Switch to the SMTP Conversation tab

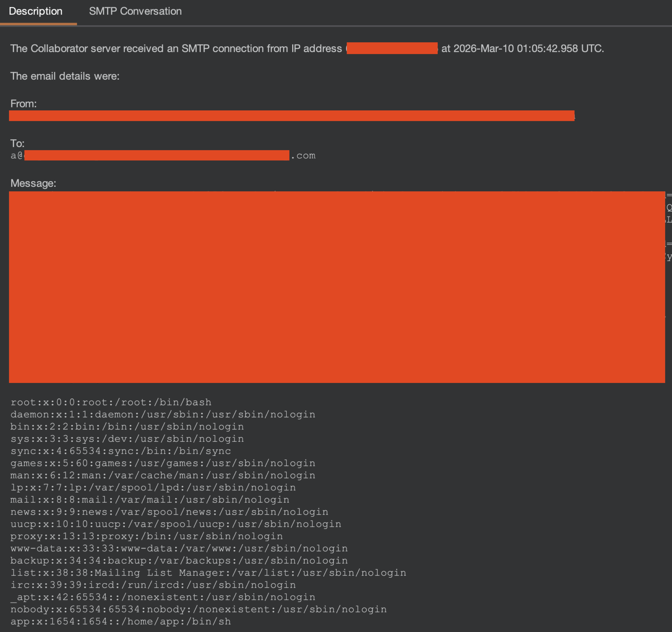[x=135, y=11]
